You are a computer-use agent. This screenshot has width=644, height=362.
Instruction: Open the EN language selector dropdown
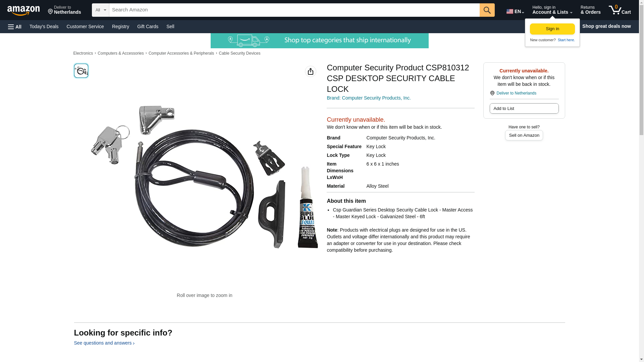pyautogui.click(x=515, y=11)
